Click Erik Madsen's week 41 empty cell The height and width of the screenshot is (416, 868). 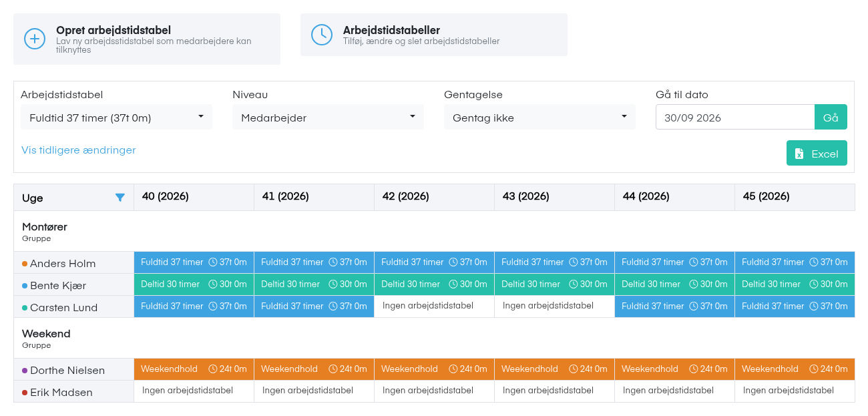click(x=314, y=391)
